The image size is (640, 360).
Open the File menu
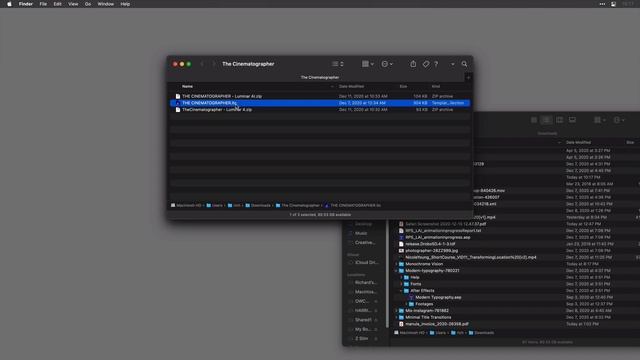point(43,4)
